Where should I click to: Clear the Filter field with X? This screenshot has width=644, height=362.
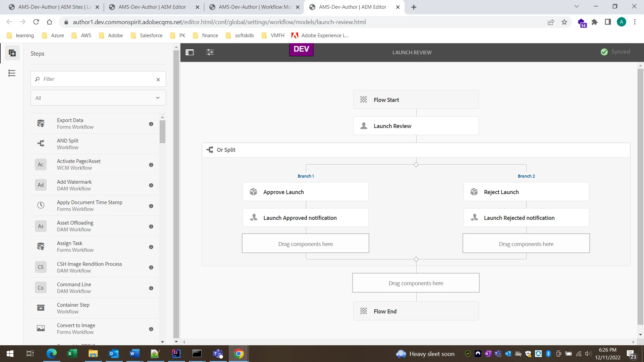158,79
